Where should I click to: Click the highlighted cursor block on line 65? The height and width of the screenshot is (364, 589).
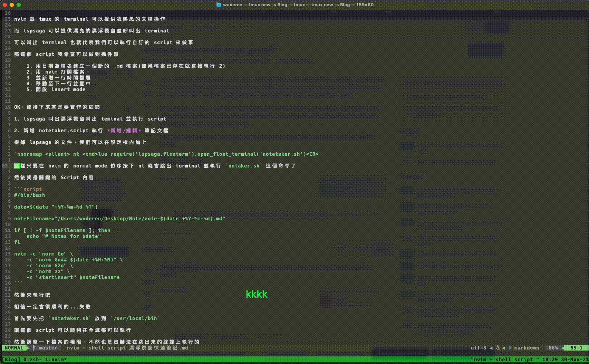pyautogui.click(x=17, y=166)
